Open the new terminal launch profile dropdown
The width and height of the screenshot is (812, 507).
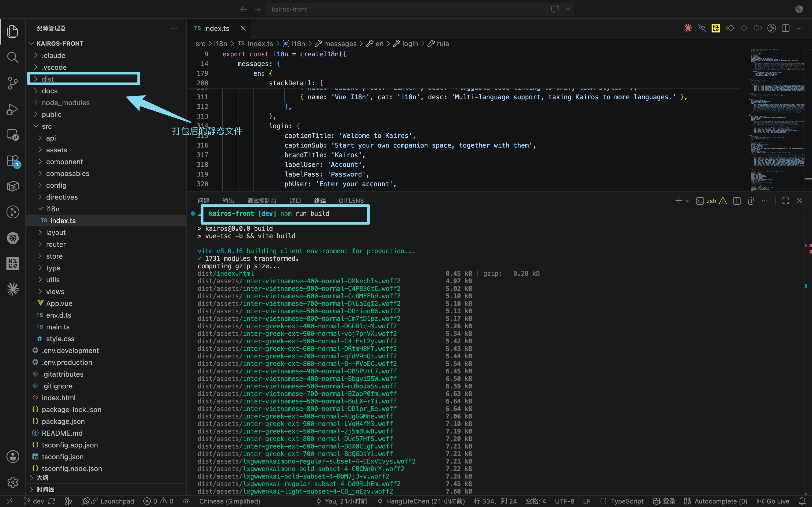coord(687,201)
